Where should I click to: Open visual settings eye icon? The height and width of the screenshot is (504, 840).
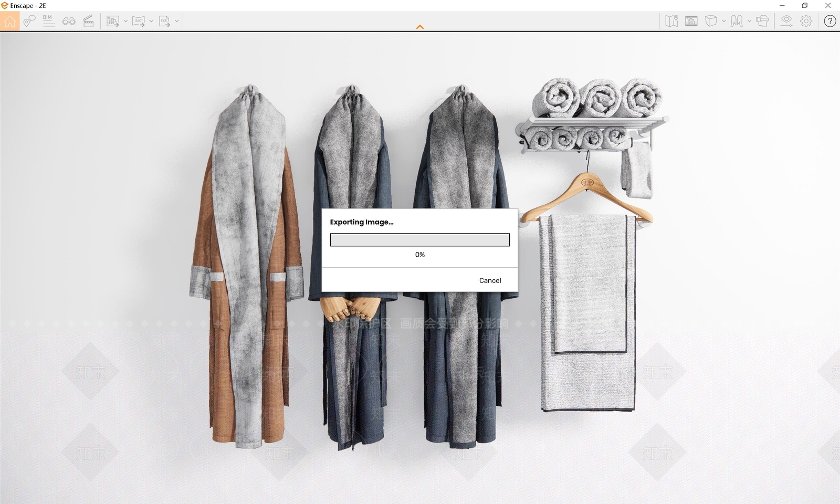click(x=786, y=21)
